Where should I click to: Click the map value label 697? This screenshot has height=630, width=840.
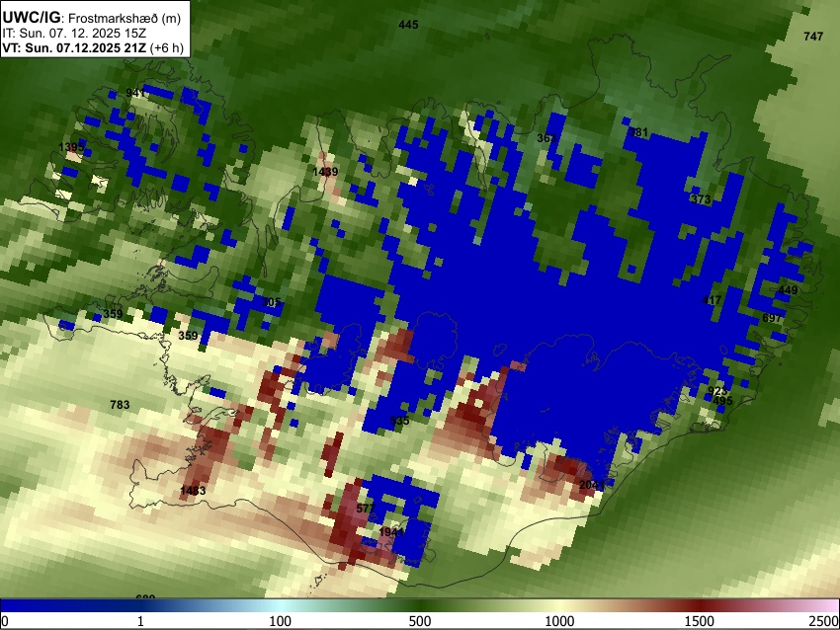tap(772, 318)
